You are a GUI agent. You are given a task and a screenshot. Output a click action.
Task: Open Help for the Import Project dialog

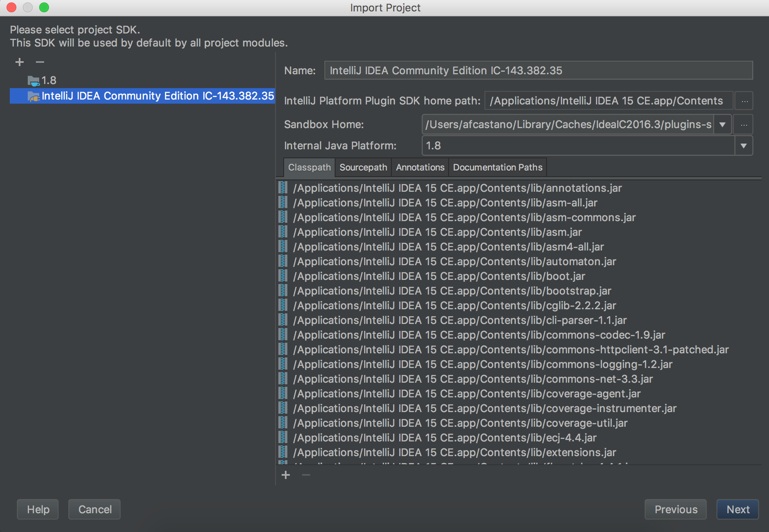(38, 510)
